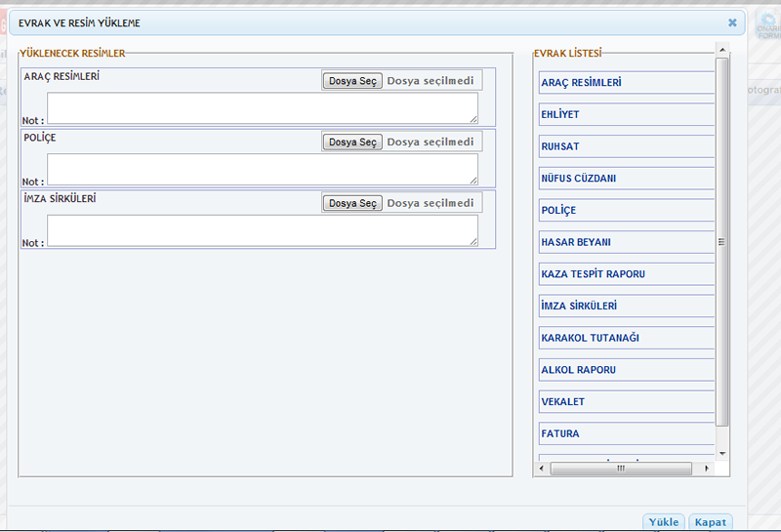This screenshot has width=781, height=532.
Task: Select FATURA in the document list
Action: coord(627,433)
